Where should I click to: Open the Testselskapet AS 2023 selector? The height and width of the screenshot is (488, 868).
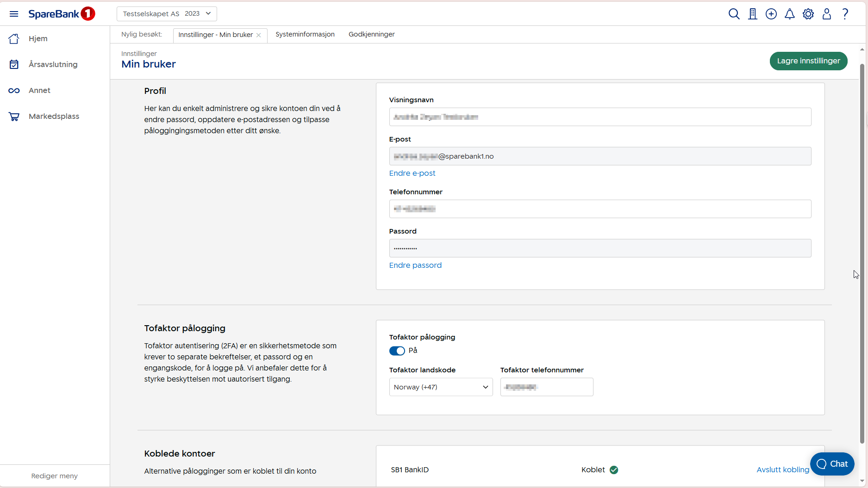pyautogui.click(x=167, y=14)
